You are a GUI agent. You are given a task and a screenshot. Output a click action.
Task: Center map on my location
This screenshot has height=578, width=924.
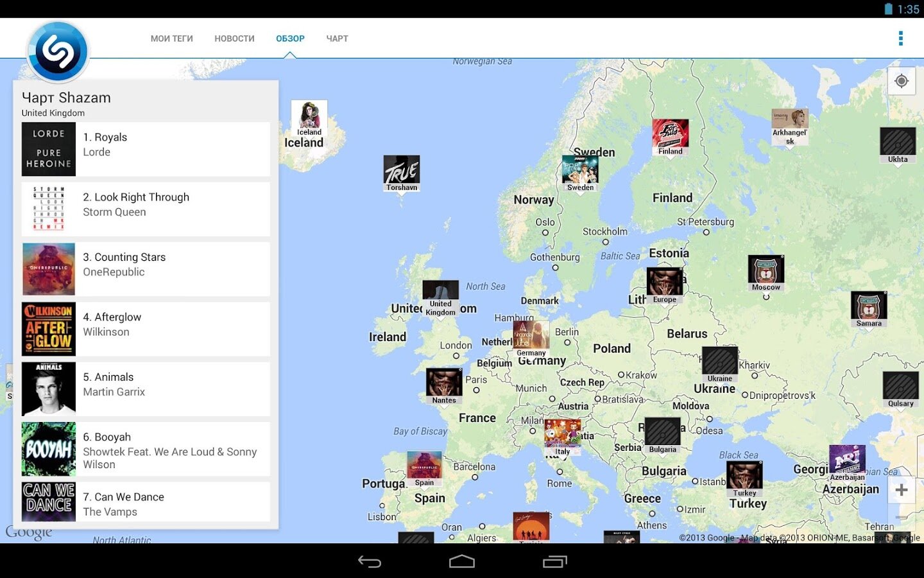902,81
